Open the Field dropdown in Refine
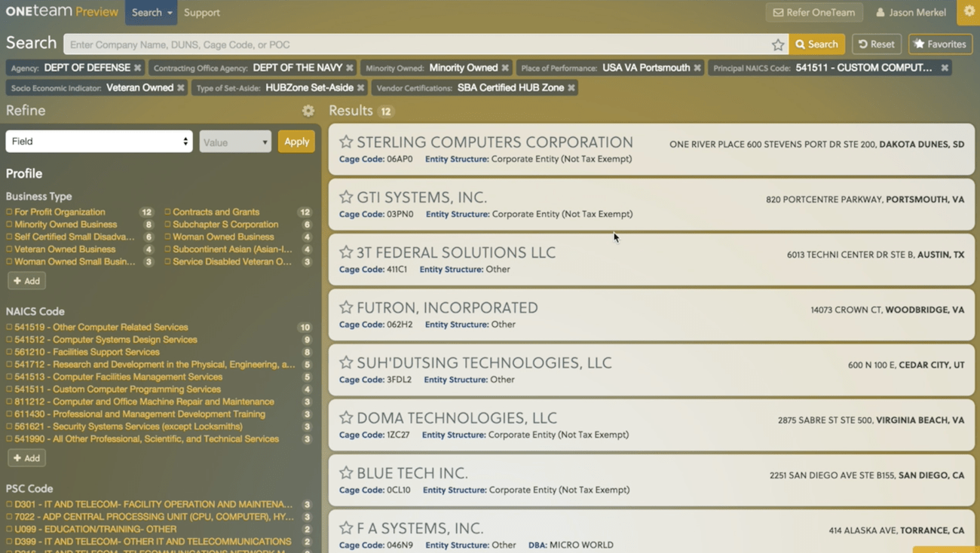 coord(99,142)
